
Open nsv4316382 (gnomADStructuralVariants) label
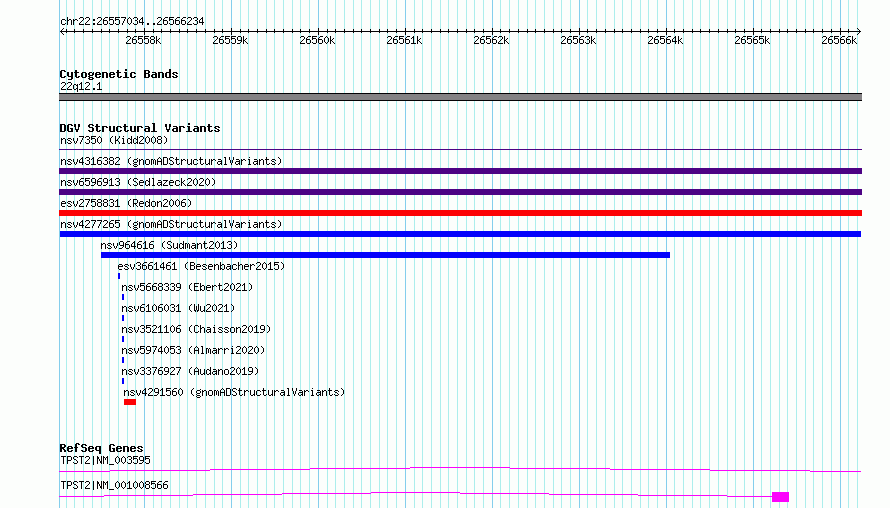171,161
